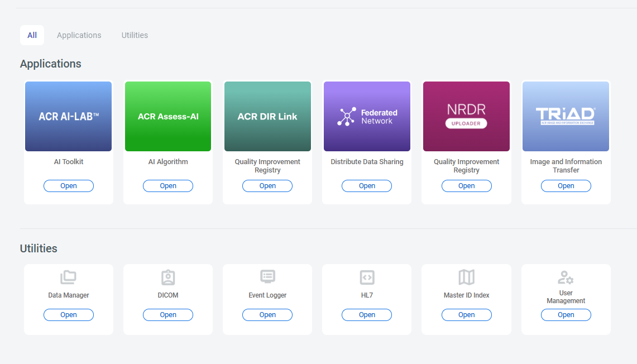Select the All tab
The height and width of the screenshot is (364, 637).
point(32,35)
